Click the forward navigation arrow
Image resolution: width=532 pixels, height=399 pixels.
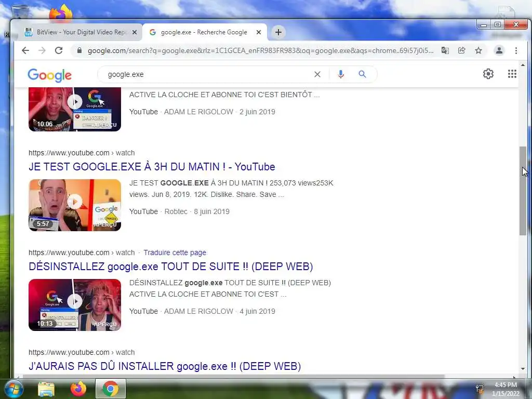[42, 50]
